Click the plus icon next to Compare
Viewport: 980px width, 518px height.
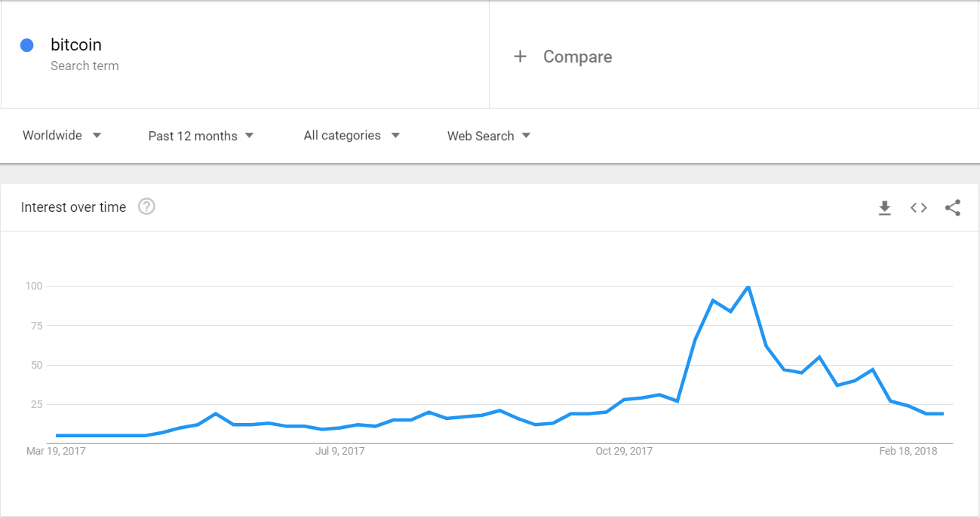point(520,57)
